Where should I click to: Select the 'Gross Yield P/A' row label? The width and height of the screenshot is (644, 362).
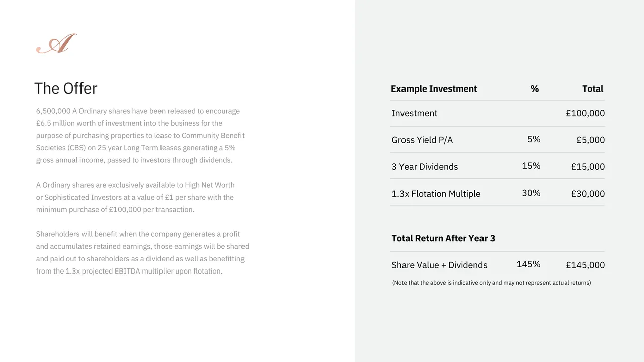pos(422,140)
